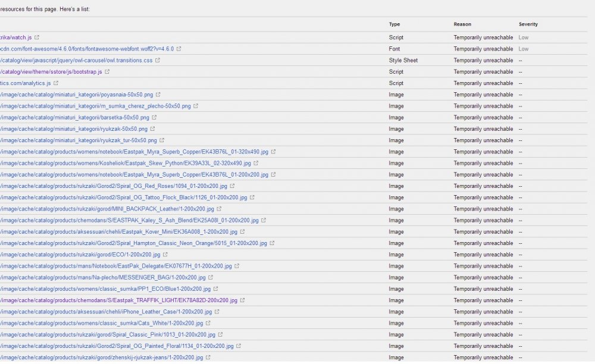Select Temporarily unreachable for Cats_White row
The width and height of the screenshot is (595, 364).
coord(483,323)
